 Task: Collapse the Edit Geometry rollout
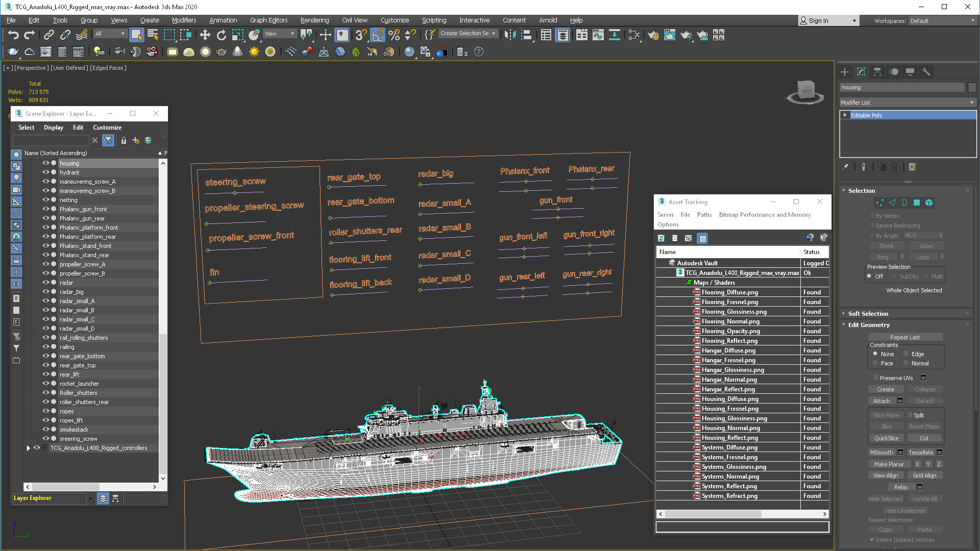click(868, 325)
